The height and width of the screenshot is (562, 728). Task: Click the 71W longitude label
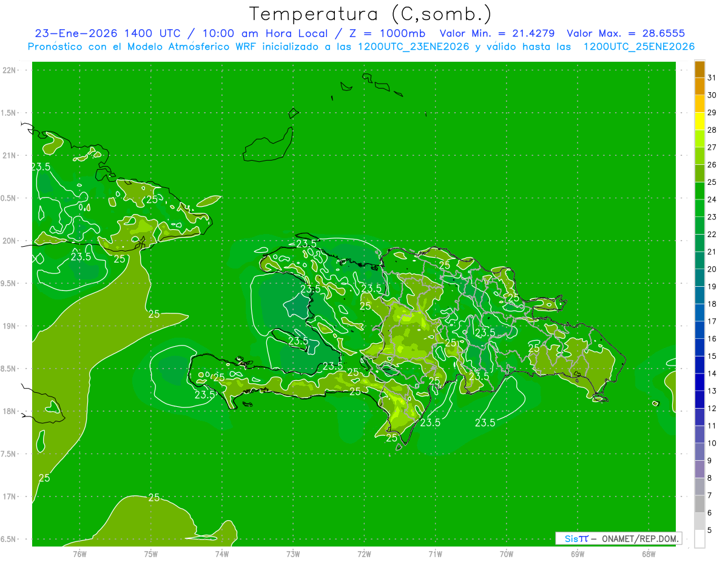click(435, 554)
